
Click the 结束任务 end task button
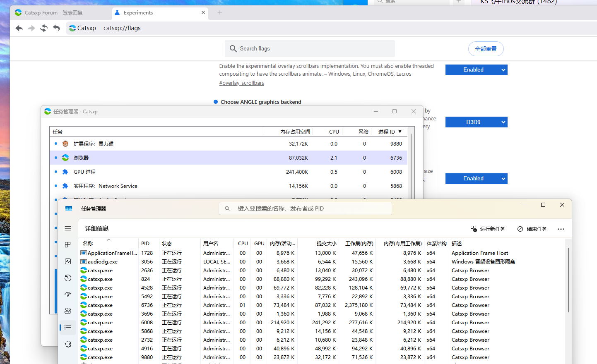532,229
